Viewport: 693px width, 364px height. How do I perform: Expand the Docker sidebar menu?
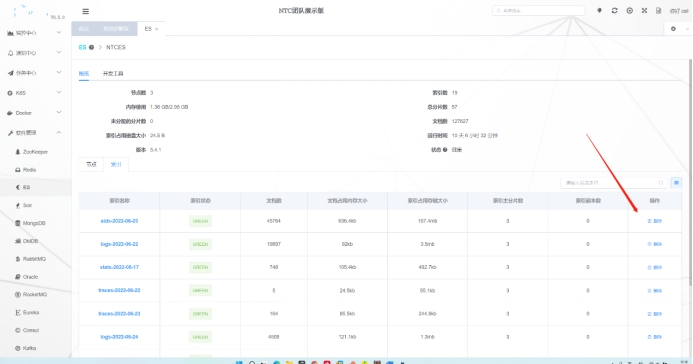coord(34,113)
